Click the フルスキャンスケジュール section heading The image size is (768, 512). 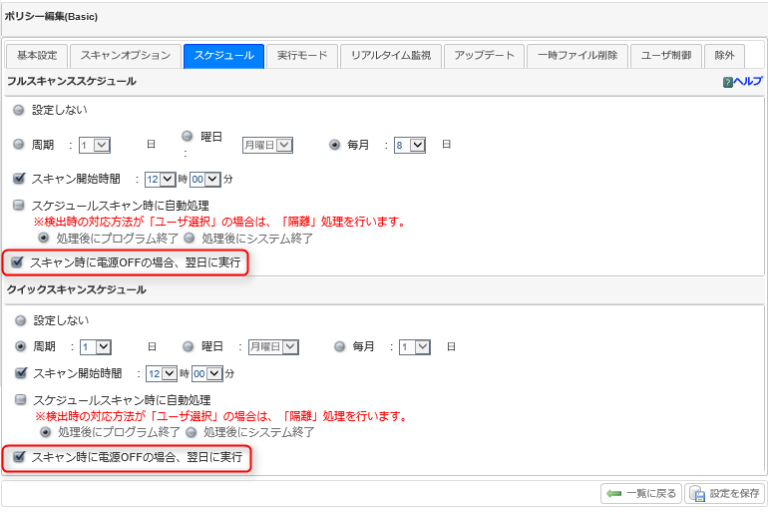(x=72, y=81)
